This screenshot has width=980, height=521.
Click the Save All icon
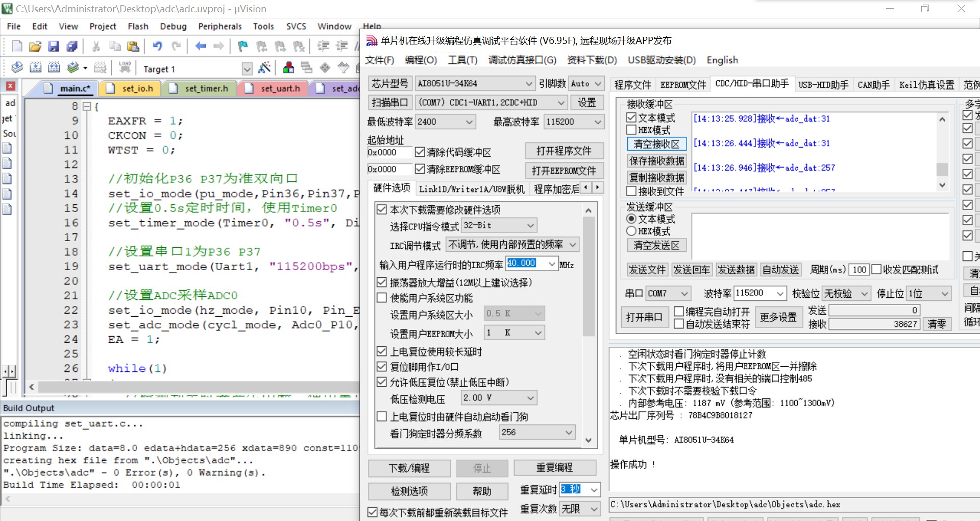(72, 46)
